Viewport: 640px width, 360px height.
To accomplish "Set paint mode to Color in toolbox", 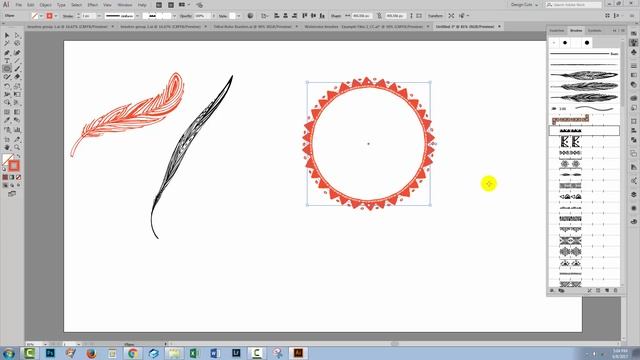I will pyautogui.click(x=5, y=177).
